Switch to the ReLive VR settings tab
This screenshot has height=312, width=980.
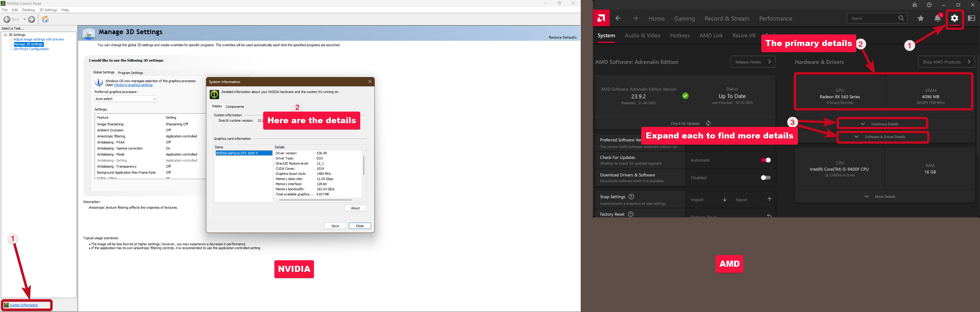(744, 35)
